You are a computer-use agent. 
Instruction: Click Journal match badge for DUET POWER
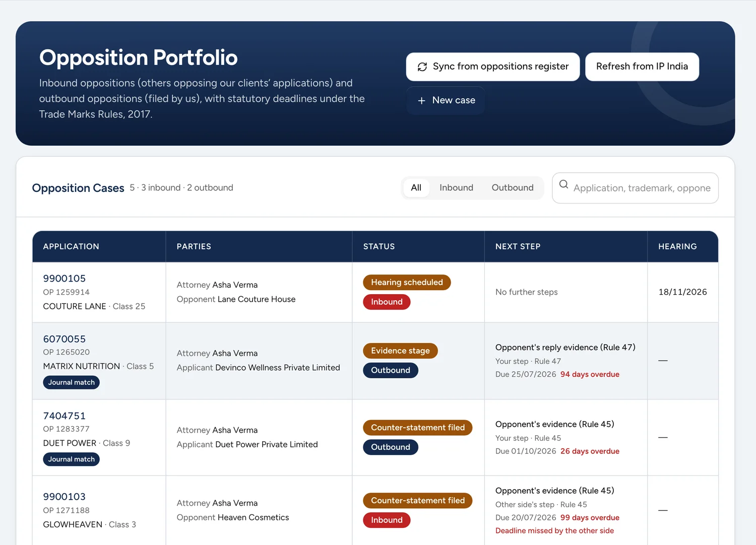pyautogui.click(x=72, y=459)
